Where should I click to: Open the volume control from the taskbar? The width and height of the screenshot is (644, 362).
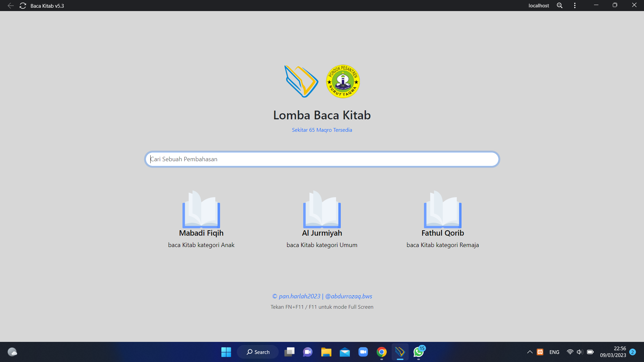pos(580,352)
